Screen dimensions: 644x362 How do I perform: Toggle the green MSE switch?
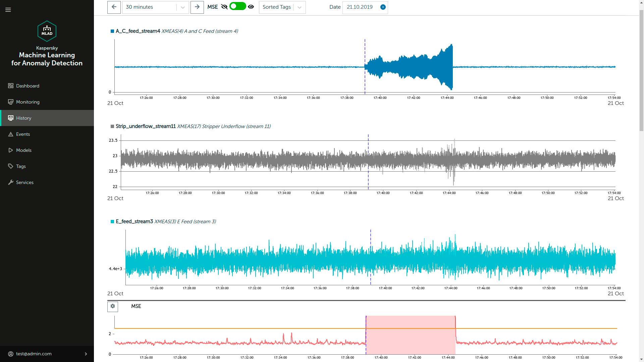[x=237, y=6]
